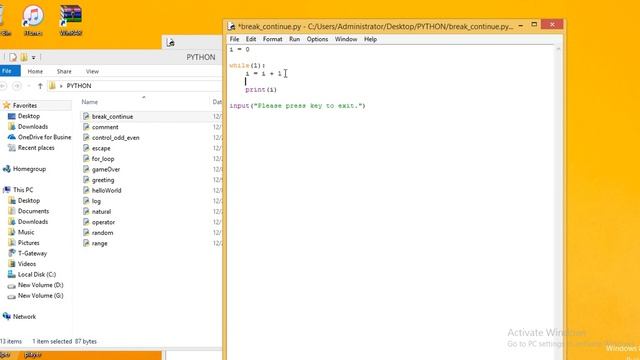Select the random file
Viewport: 640px width, 360px height.
coord(102,233)
